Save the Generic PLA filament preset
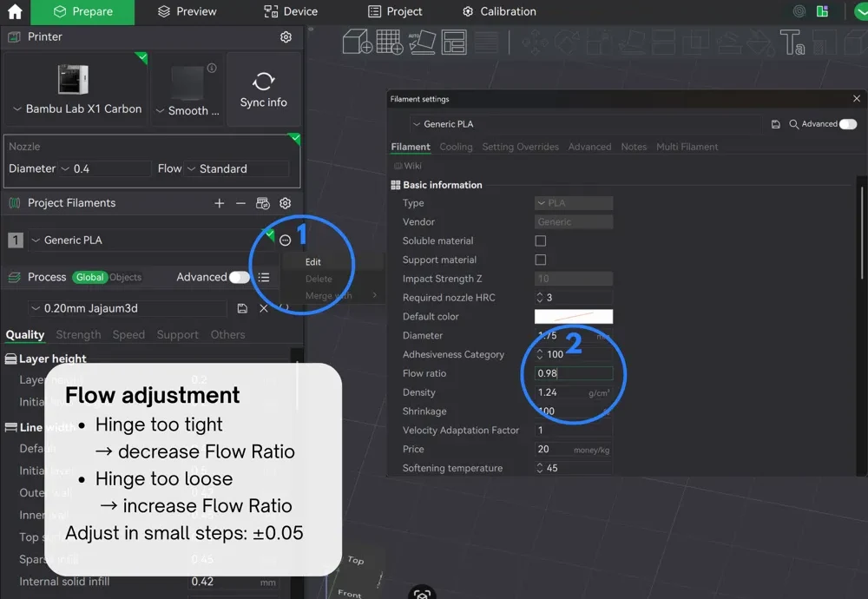Image resolution: width=868 pixels, height=599 pixels. (x=775, y=124)
